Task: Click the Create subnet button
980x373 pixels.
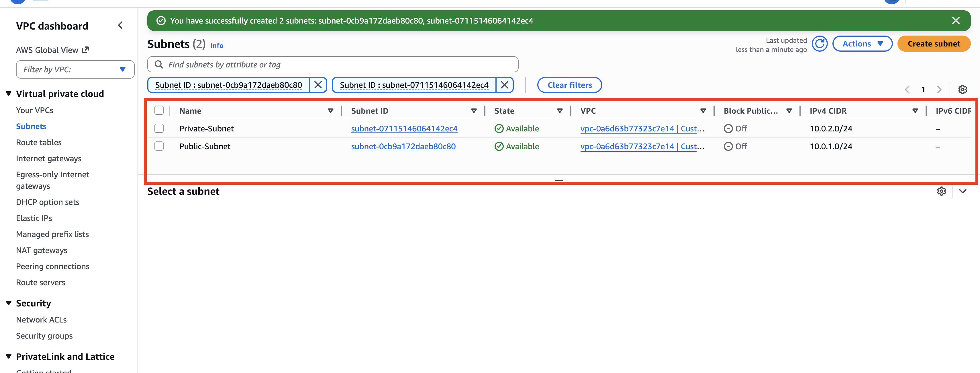Action: (934, 44)
